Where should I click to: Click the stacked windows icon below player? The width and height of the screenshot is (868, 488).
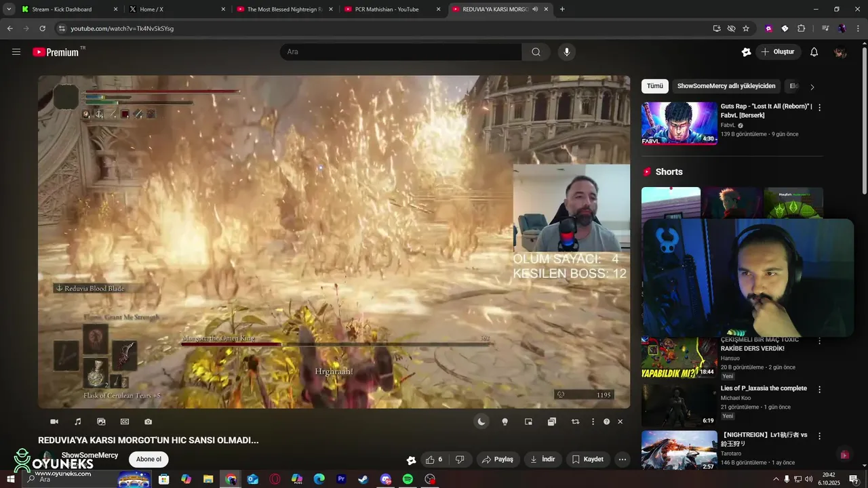(x=552, y=422)
